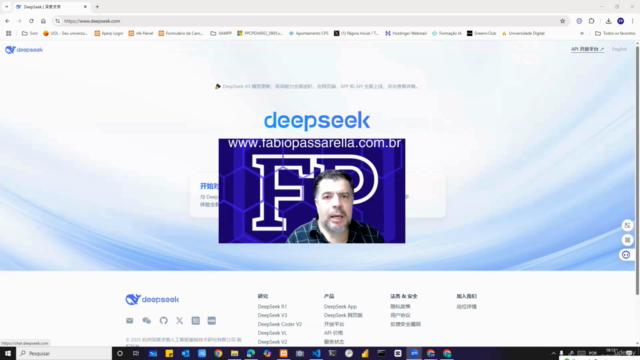Select the DeepSeek browser tab
This screenshot has height=360, width=640.
pyautogui.click(x=51, y=7)
